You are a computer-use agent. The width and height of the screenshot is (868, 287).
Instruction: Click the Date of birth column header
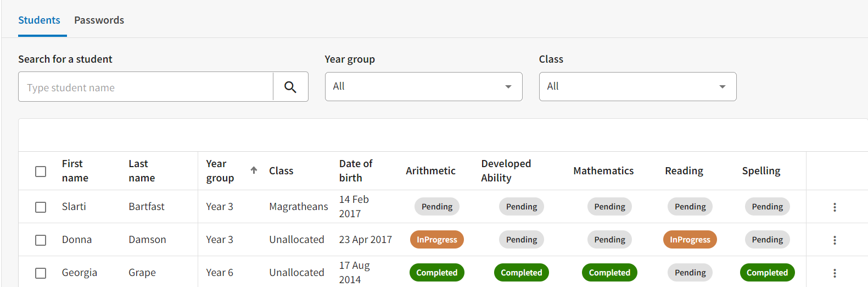(356, 171)
